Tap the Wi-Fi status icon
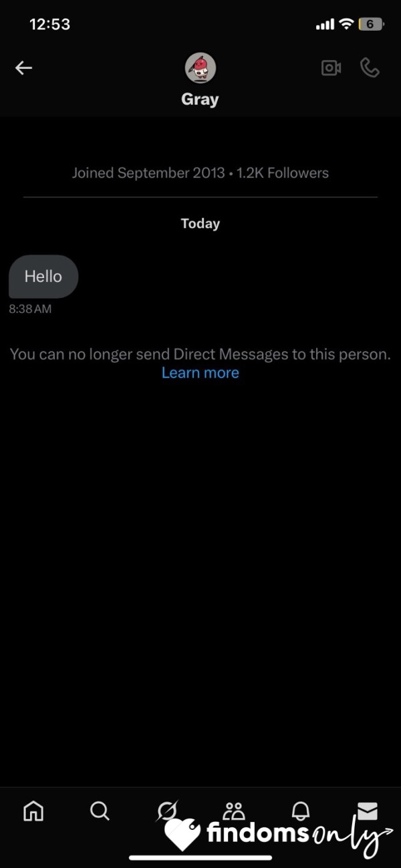 [346, 25]
